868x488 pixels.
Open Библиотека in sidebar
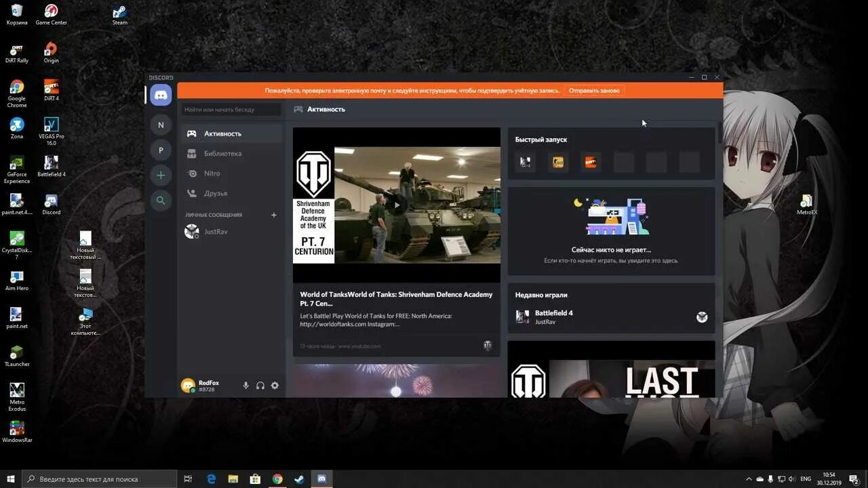(x=233, y=153)
